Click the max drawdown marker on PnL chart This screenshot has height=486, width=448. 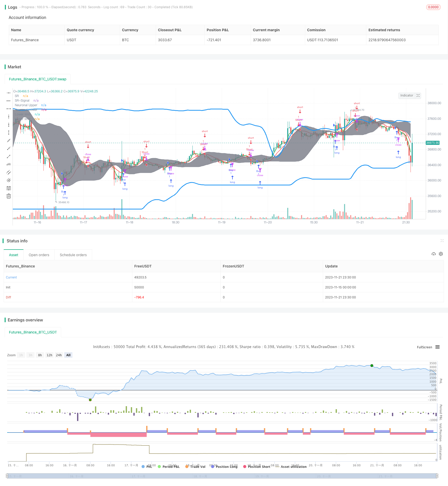click(90, 400)
